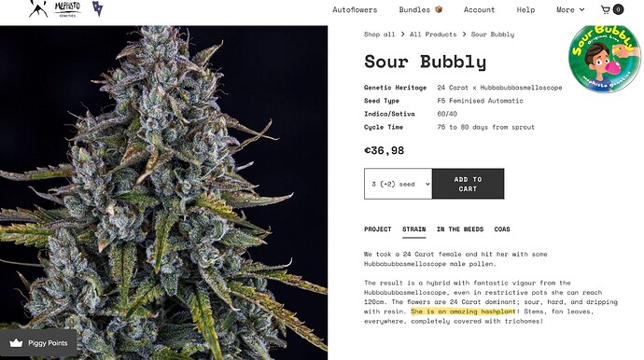644x360 pixels.
Task: Click the purple lightning badge icon
Action: pos(97,8)
